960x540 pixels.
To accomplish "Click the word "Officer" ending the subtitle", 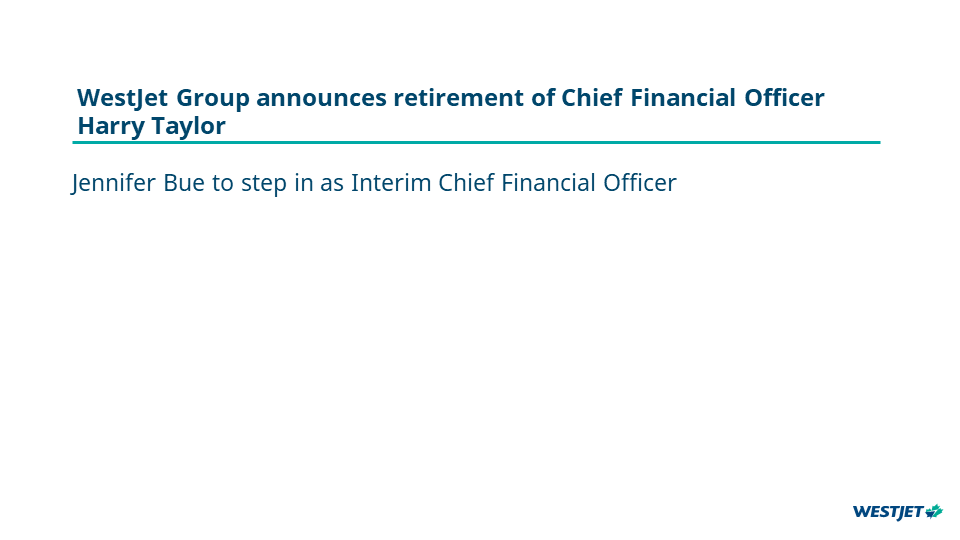I will [639, 184].
